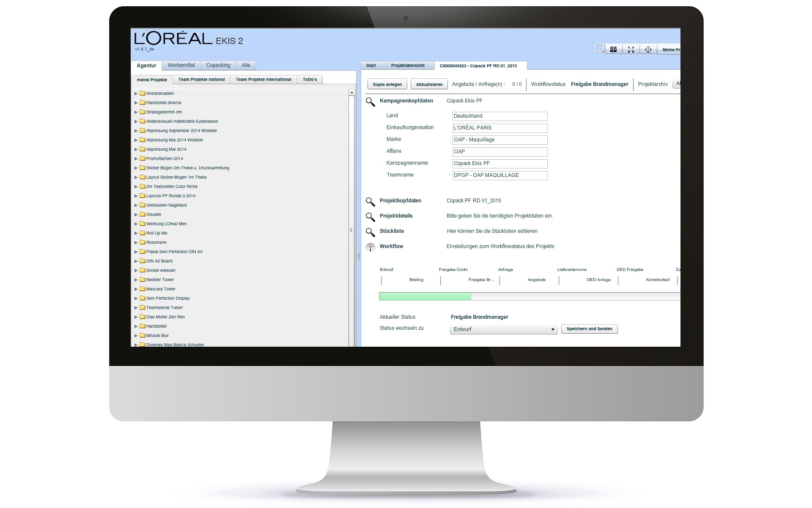The width and height of the screenshot is (812, 508).
Task: Click folder icon of Rossmann project
Action: [x=143, y=242]
